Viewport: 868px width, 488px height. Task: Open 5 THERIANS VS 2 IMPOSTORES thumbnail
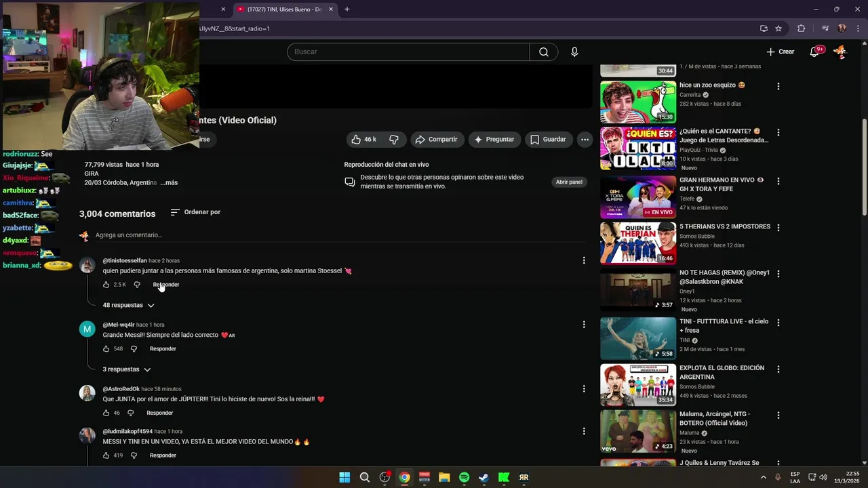(x=638, y=243)
